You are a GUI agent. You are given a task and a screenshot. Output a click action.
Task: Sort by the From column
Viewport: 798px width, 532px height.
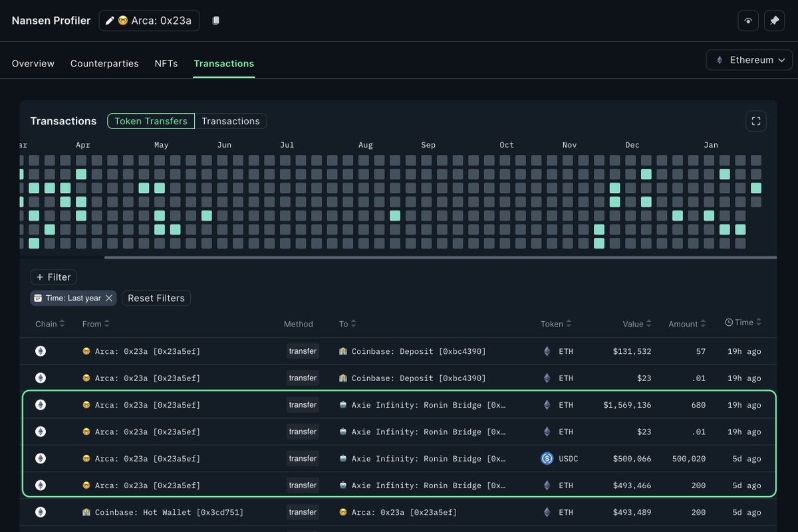pos(96,324)
